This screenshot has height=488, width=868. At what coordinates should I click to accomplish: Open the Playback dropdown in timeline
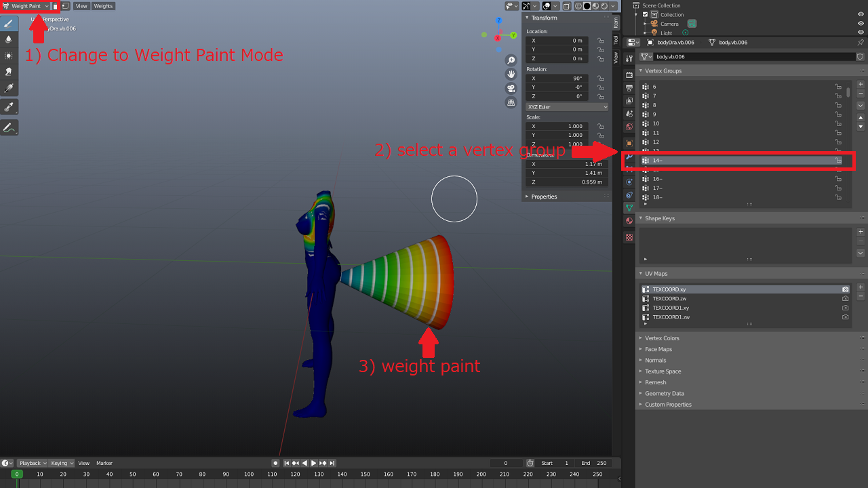[x=32, y=463]
